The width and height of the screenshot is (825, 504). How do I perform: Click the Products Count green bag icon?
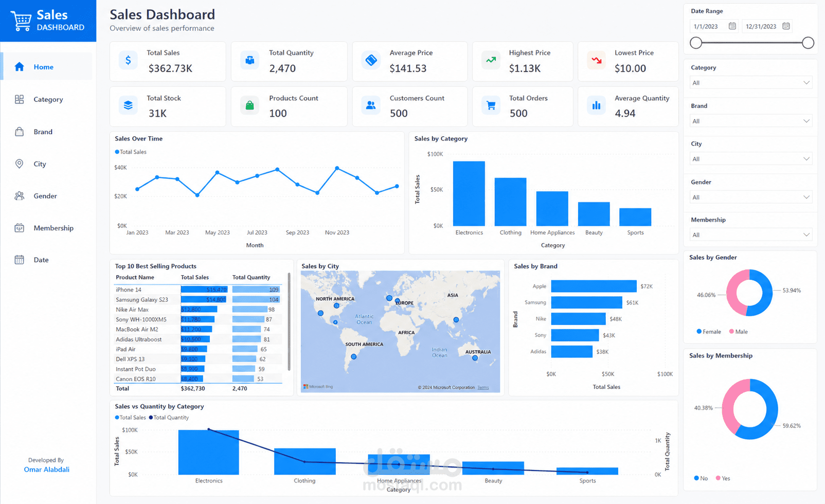[249, 105]
